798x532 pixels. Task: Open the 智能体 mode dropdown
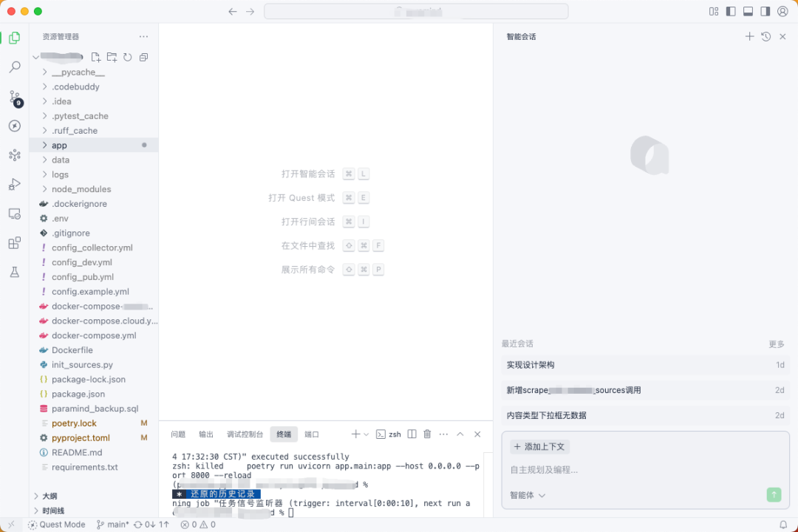coord(528,495)
